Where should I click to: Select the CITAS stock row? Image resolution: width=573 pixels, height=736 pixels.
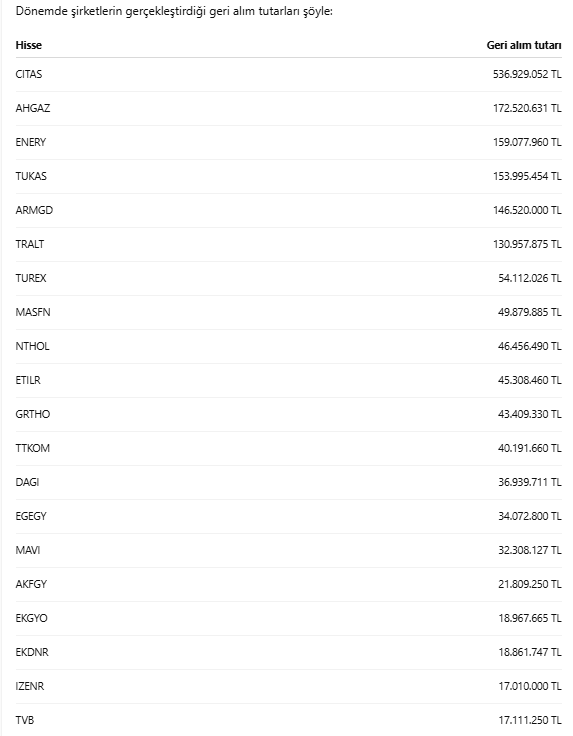(x=289, y=74)
